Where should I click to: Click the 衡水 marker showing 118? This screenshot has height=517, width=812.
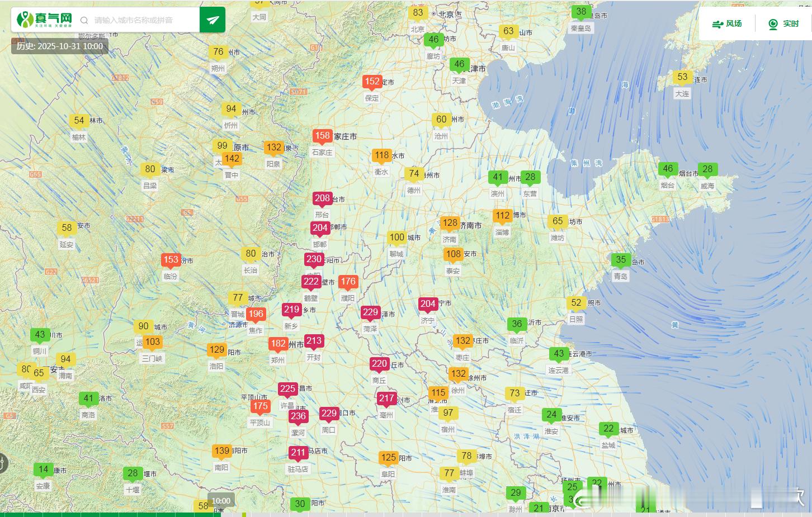(382, 156)
